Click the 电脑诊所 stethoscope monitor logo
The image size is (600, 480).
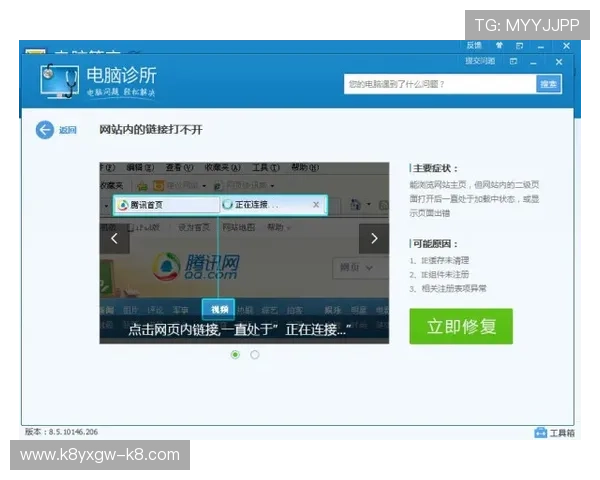coord(59,81)
